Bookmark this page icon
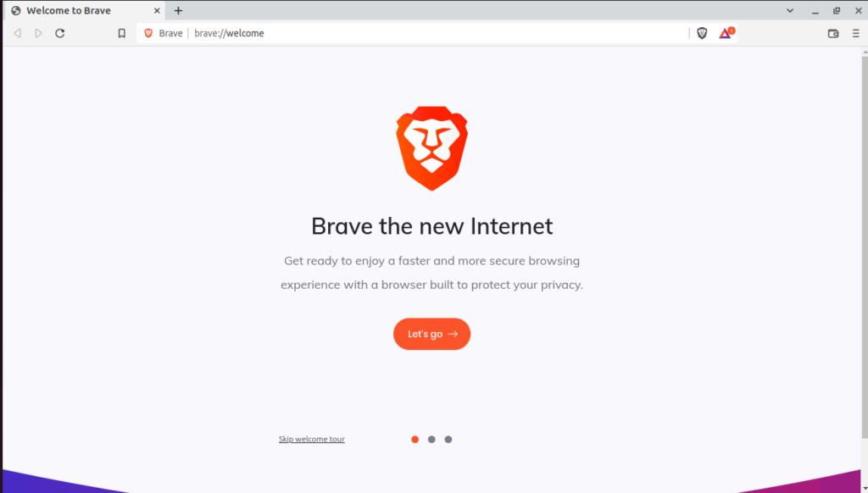 point(122,33)
